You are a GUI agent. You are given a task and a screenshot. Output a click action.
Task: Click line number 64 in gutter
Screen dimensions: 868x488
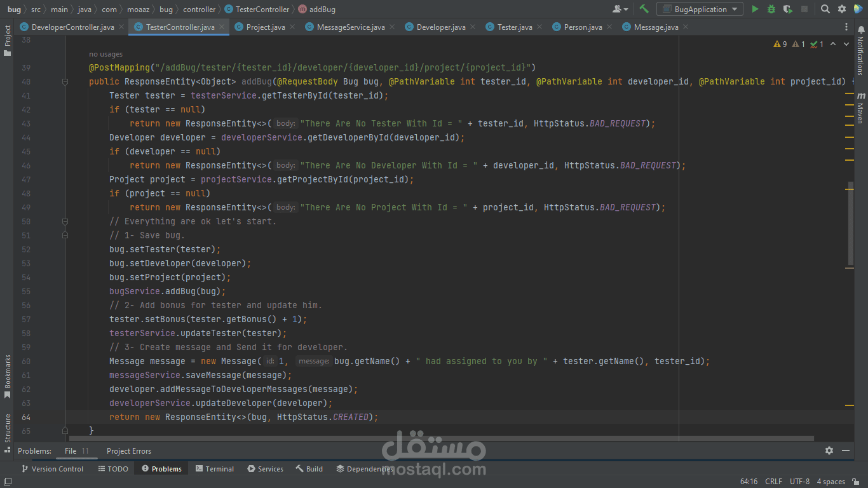[26, 417]
